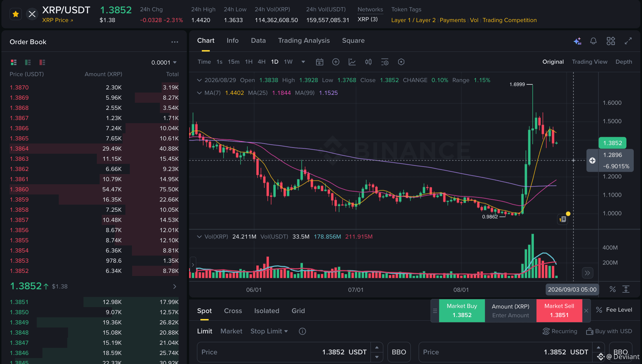Open the Trading Analysis tab
Screen dimensions: 642x364
304,40
